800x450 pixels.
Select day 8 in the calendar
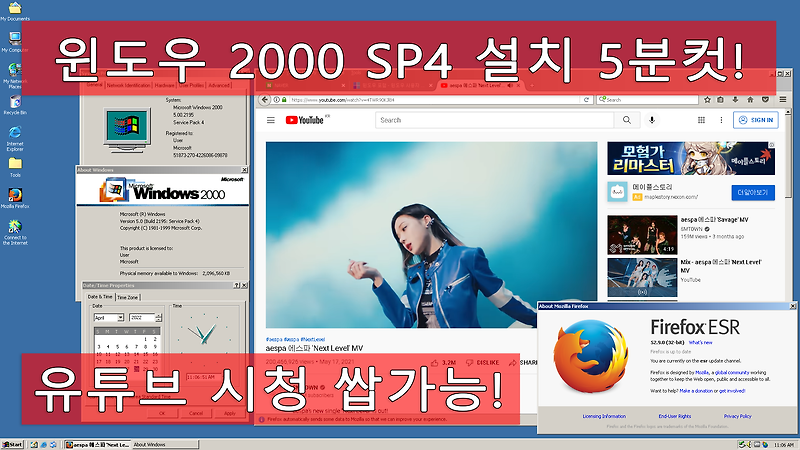[145, 346]
